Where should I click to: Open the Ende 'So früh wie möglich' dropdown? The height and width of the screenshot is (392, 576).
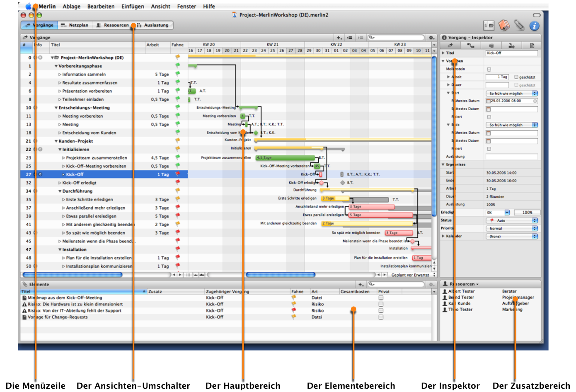tap(512, 125)
